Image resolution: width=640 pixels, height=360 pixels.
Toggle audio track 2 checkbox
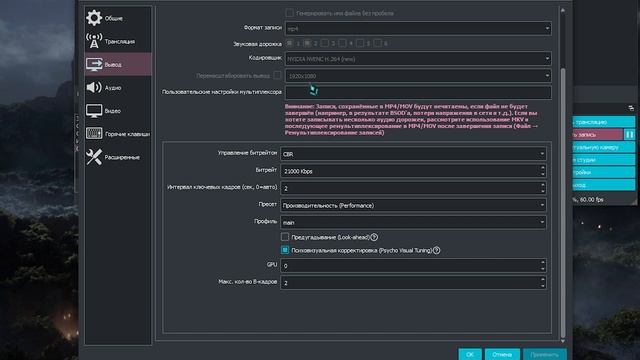pyautogui.click(x=307, y=43)
